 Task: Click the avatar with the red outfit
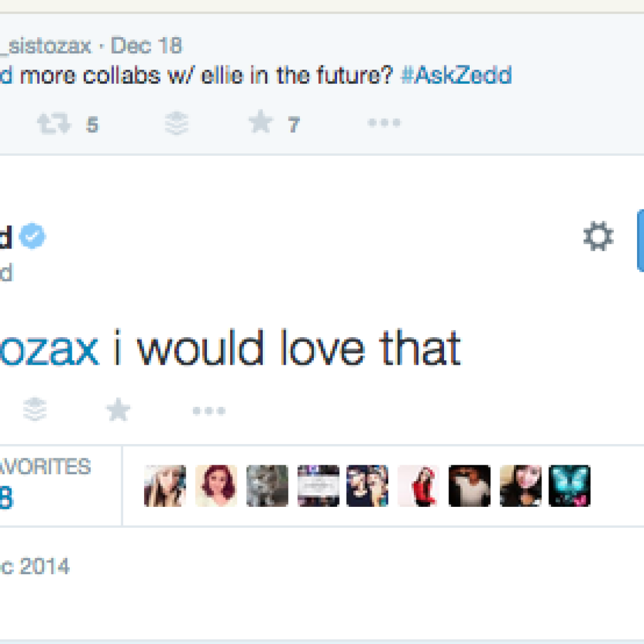pos(418,486)
